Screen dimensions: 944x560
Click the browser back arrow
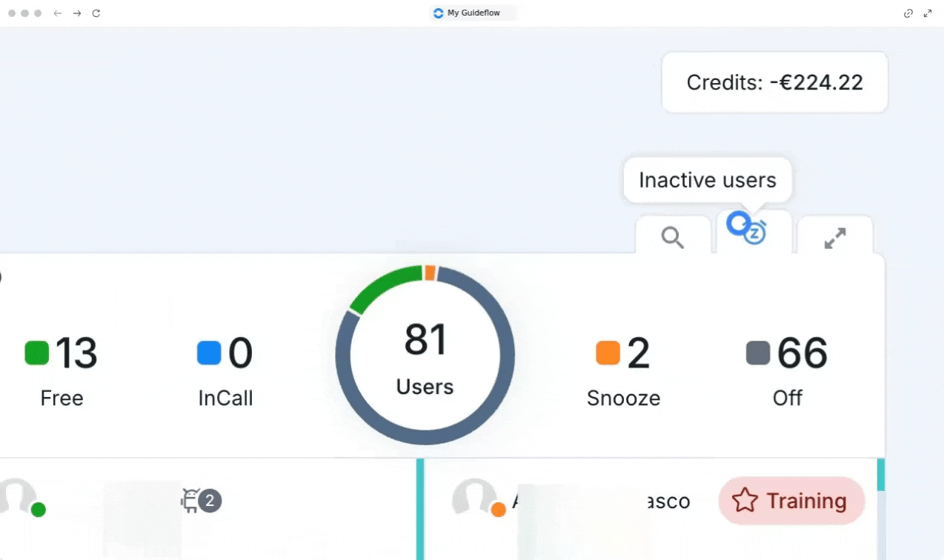point(58,13)
